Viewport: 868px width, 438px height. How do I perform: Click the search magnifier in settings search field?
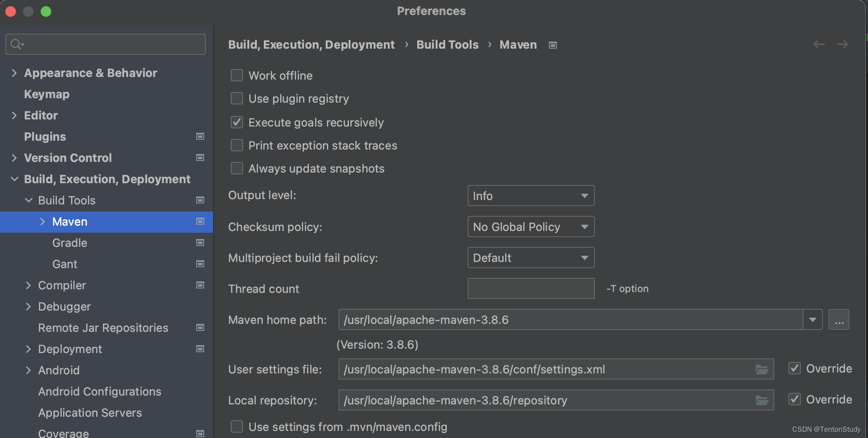15,44
